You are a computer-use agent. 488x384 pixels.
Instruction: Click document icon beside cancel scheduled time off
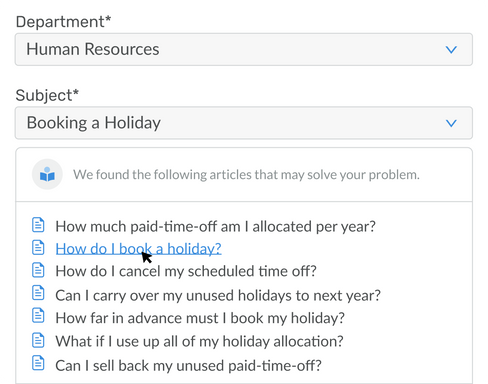tap(38, 270)
